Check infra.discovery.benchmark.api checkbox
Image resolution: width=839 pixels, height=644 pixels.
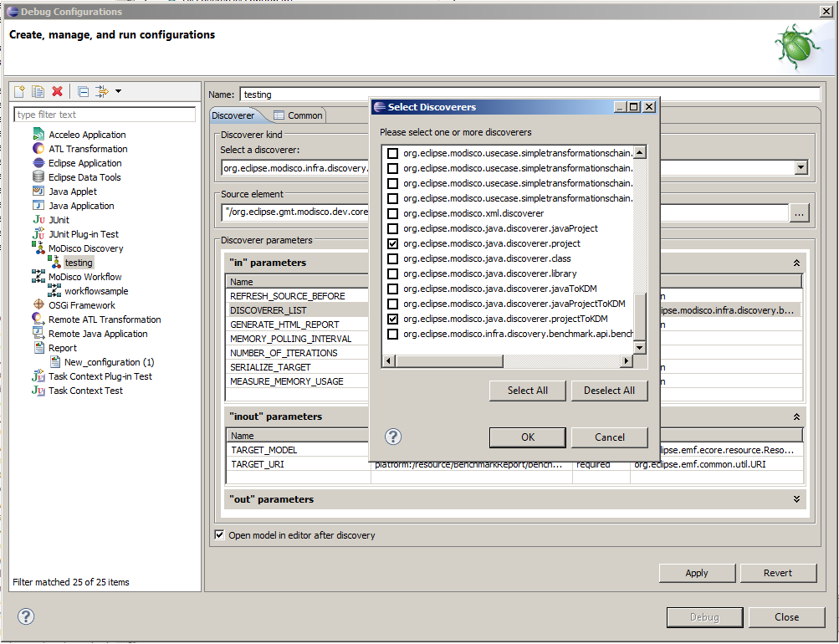tap(393, 335)
